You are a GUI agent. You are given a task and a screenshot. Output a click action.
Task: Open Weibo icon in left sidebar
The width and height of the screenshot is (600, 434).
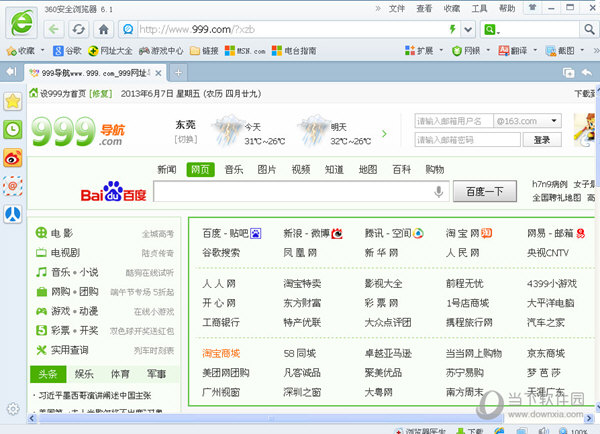click(13, 158)
